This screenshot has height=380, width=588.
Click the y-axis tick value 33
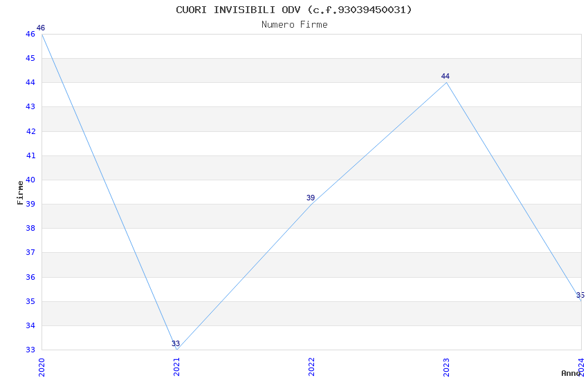(x=30, y=350)
